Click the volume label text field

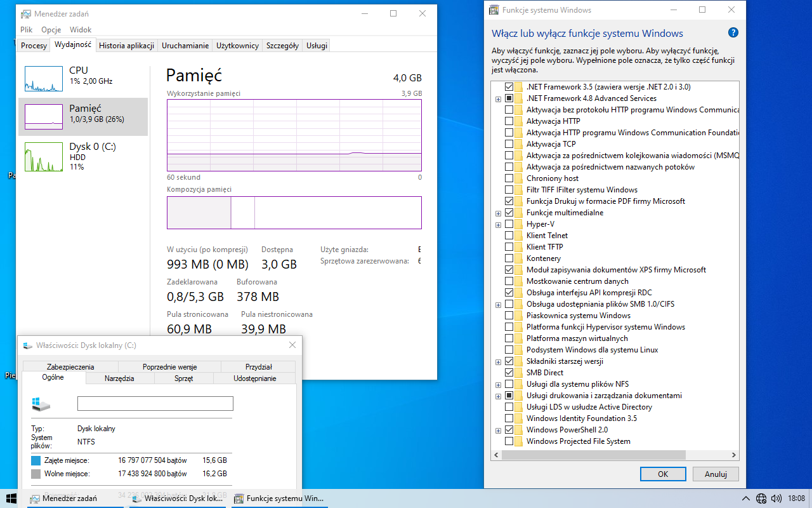(155, 404)
